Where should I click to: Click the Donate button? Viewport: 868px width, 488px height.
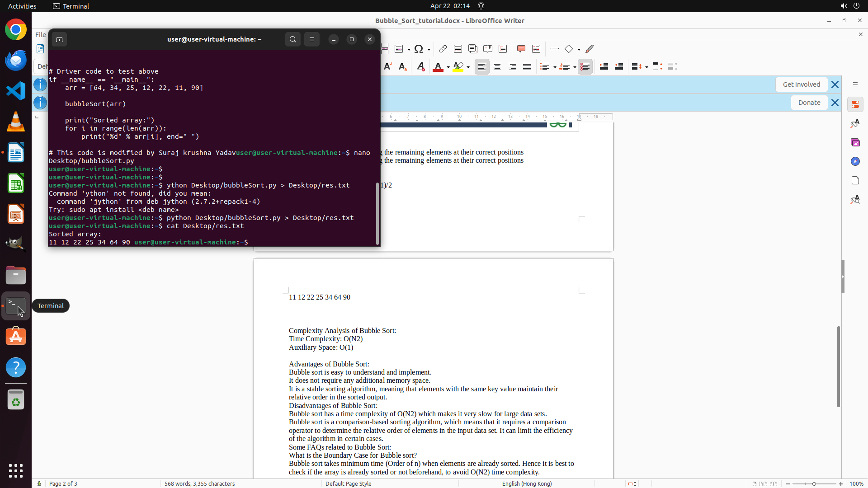(809, 103)
